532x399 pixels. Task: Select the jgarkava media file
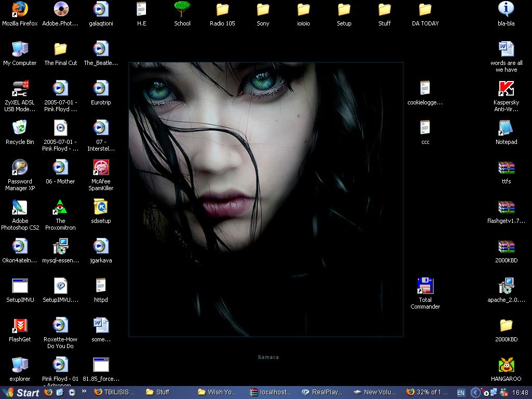click(x=101, y=246)
